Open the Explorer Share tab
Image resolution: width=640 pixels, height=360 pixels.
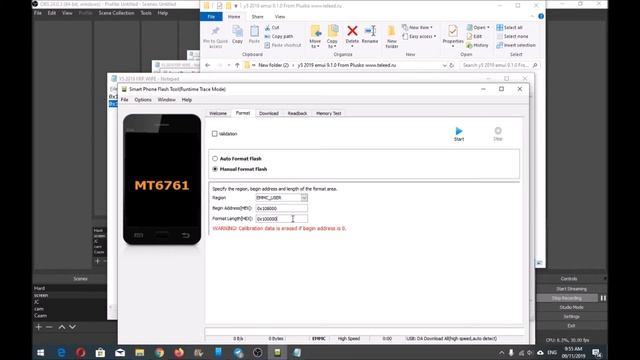tap(258, 17)
